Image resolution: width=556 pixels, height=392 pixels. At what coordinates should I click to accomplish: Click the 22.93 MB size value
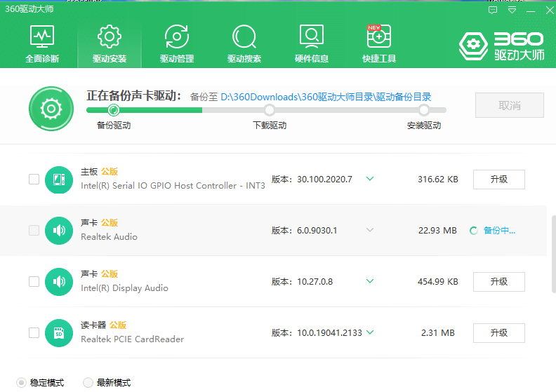(437, 231)
